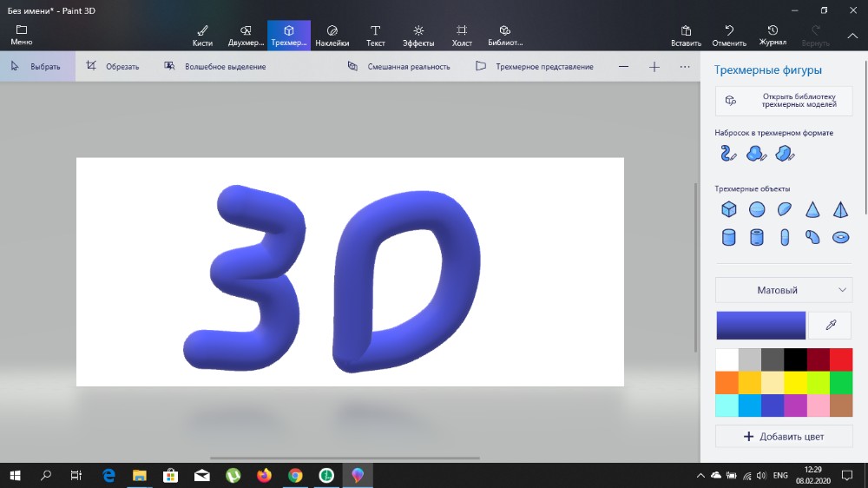Choose the brown color swatch

841,405
